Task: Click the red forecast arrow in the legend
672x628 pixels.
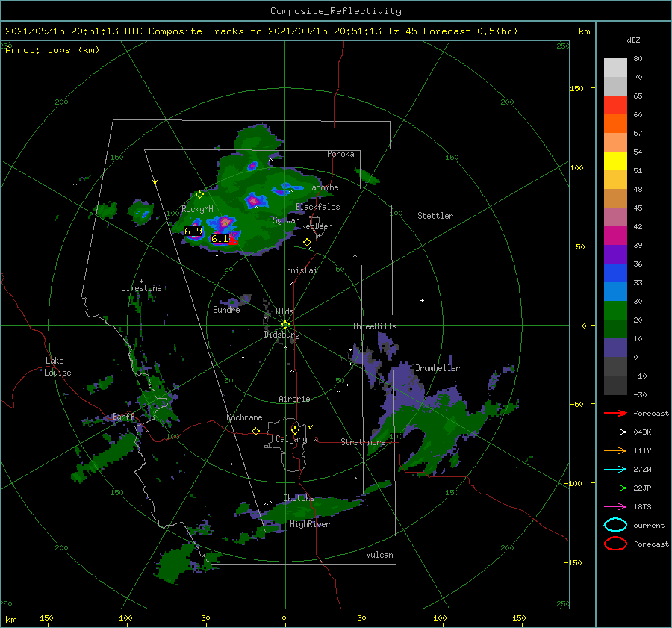Action: tap(615, 413)
